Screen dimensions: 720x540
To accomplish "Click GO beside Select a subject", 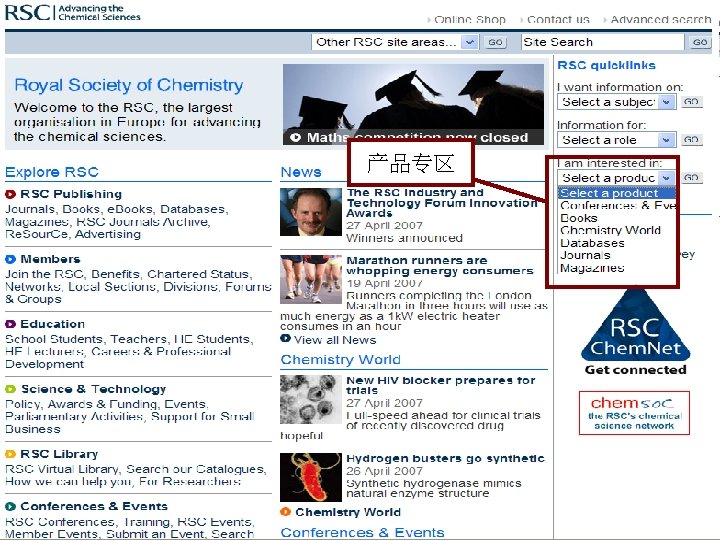I will (x=692, y=101).
